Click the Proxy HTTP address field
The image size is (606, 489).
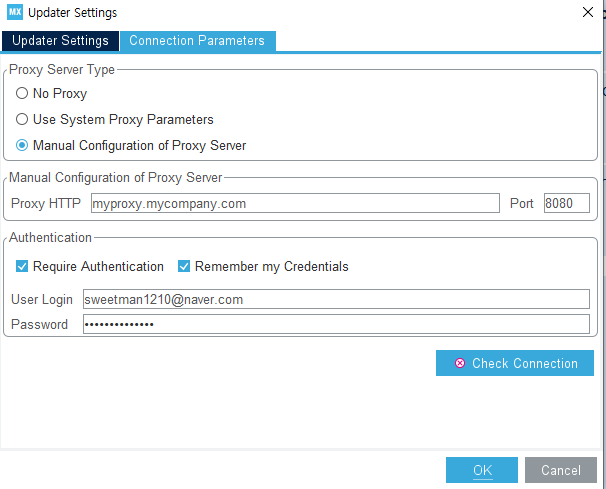[293, 204]
